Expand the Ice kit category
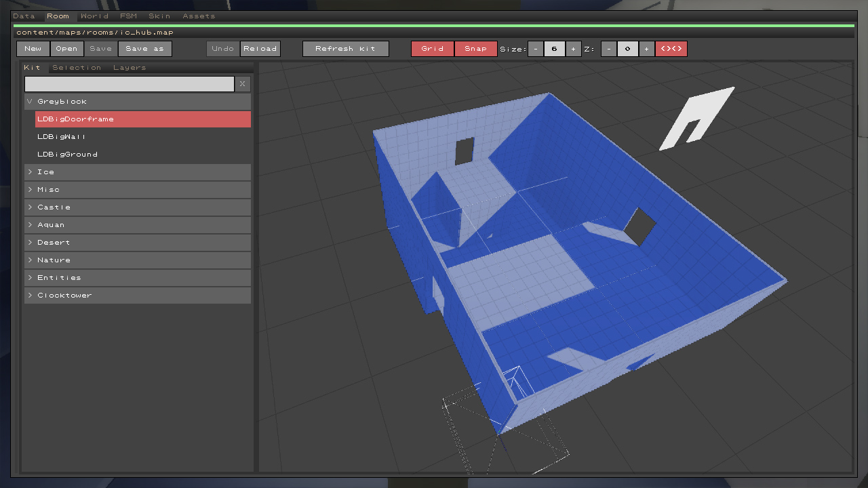The image size is (868, 488). click(x=138, y=172)
